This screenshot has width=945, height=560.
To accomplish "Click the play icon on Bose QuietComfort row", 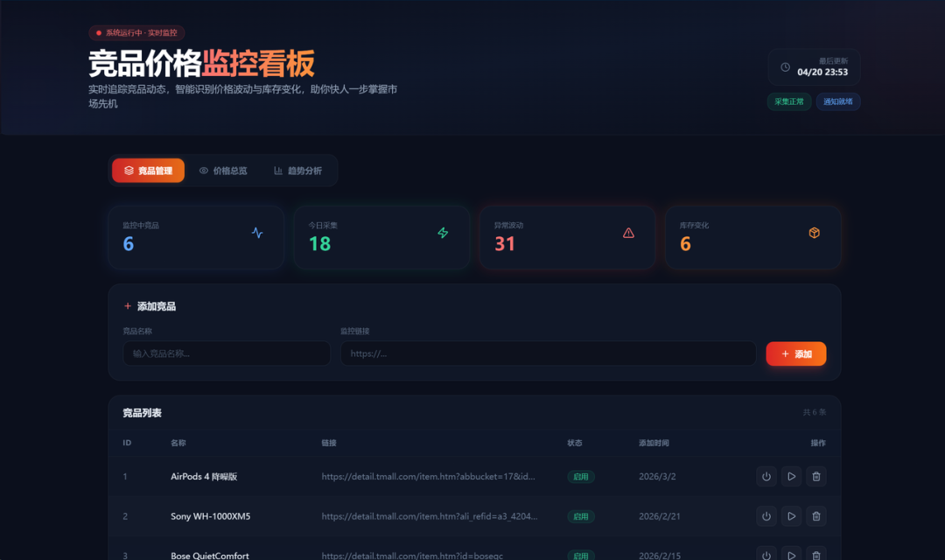I will click(791, 556).
